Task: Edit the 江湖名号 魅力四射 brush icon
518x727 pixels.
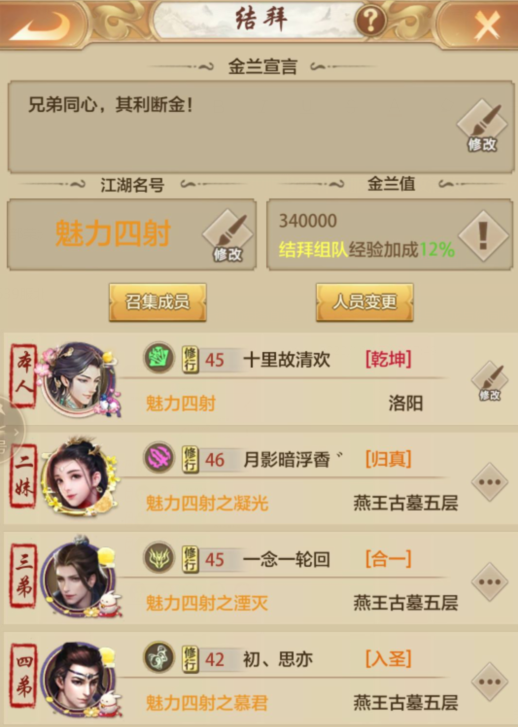Action: coord(228,235)
